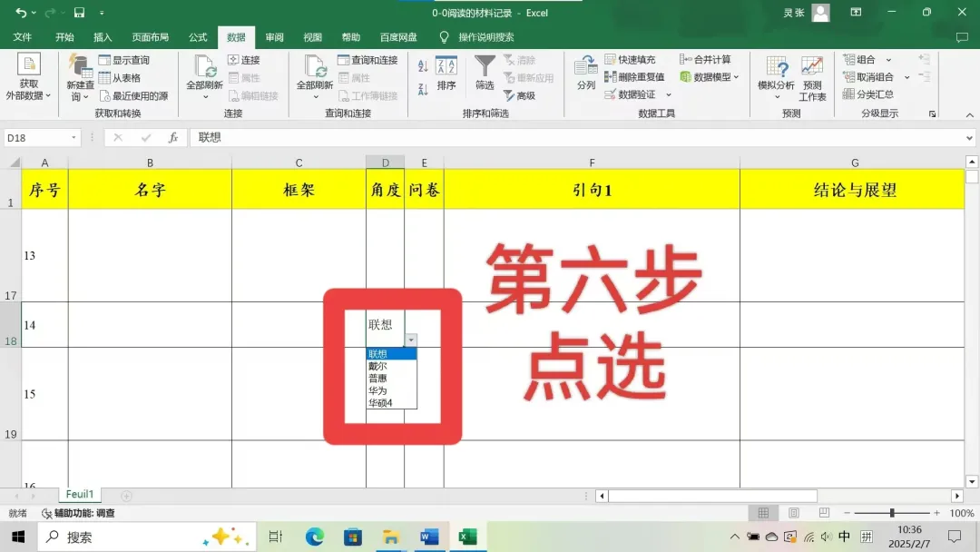Open Microsoft Edge from the taskbar

(x=314, y=537)
